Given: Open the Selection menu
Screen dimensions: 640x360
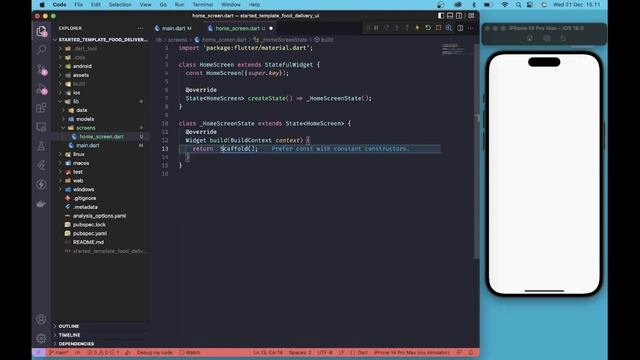Looking at the screenshot, I should coord(120,5).
